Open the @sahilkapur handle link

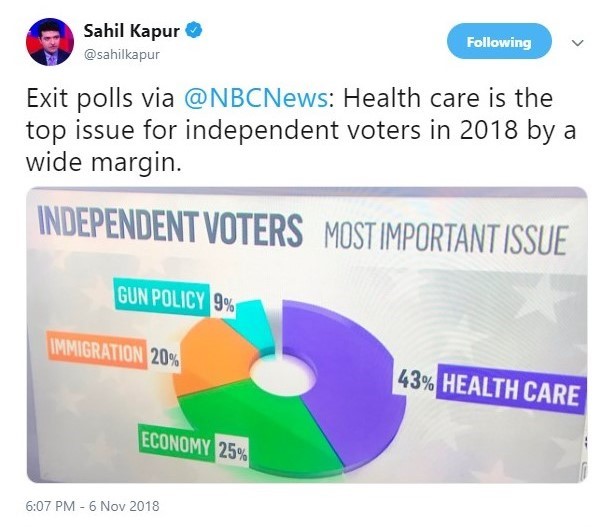click(122, 55)
